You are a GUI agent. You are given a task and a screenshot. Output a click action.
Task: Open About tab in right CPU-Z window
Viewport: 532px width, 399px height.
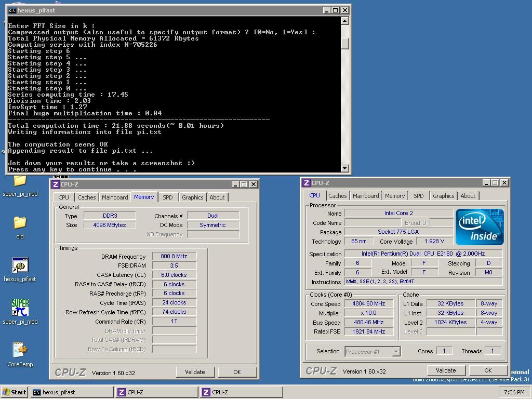click(x=468, y=196)
